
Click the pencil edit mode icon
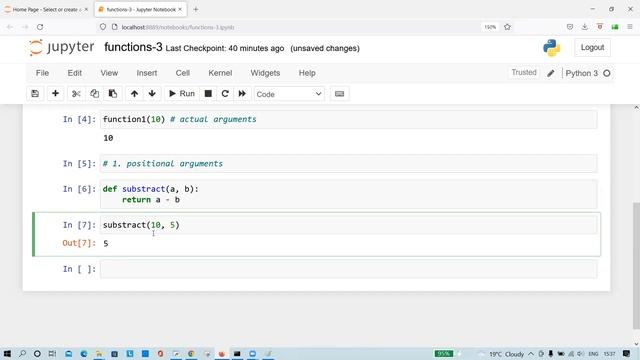[x=551, y=73]
